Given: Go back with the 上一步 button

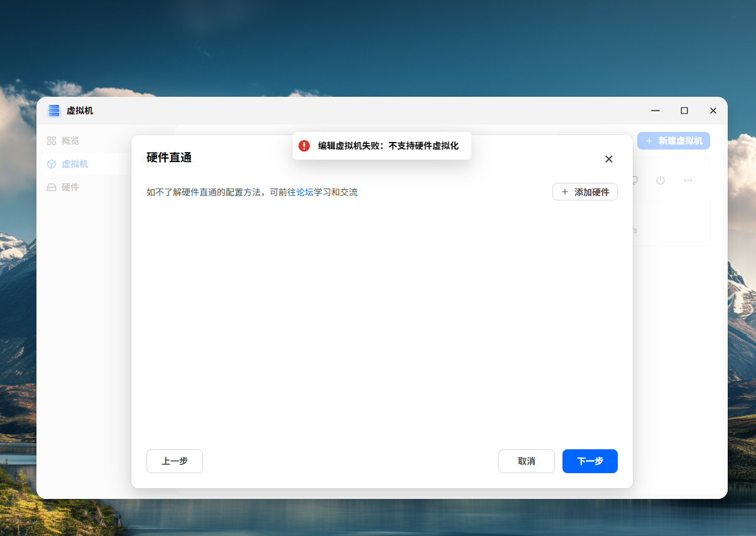Looking at the screenshot, I should click(175, 461).
